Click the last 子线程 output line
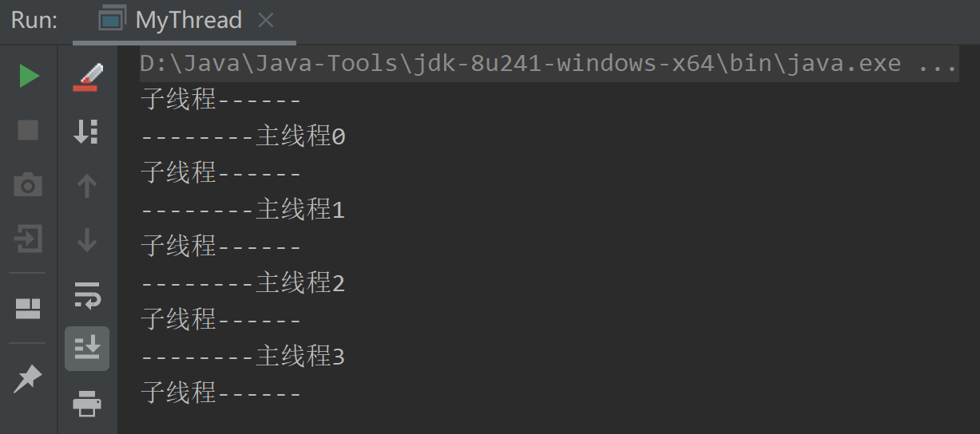 221,393
